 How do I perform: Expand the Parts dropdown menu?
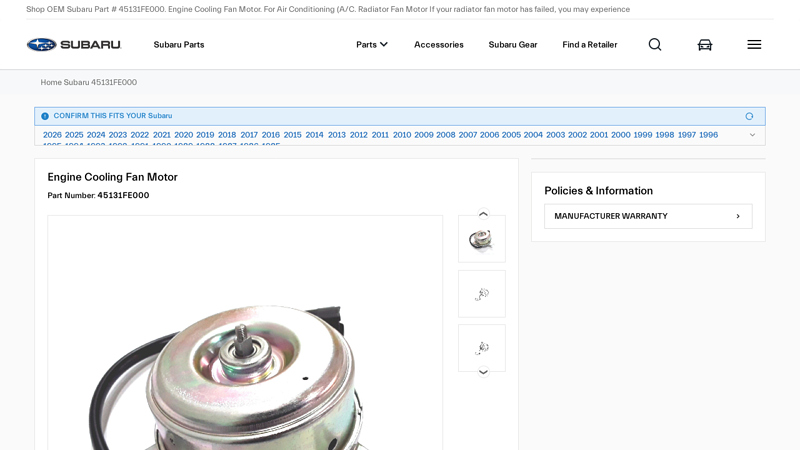click(x=372, y=45)
